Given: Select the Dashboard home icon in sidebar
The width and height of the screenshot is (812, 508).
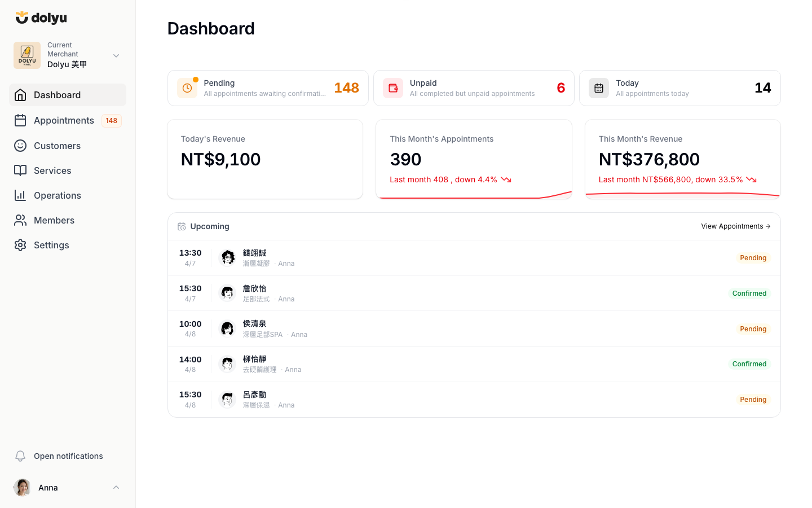Looking at the screenshot, I should point(20,95).
